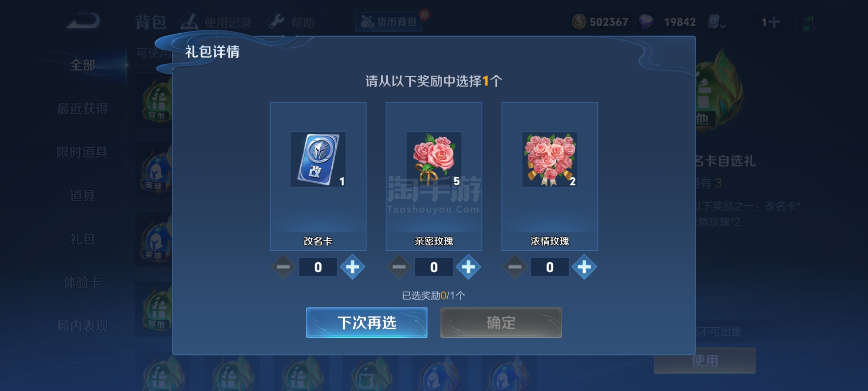
Task: Open 使用记录 usage history icon
Action: (190, 22)
